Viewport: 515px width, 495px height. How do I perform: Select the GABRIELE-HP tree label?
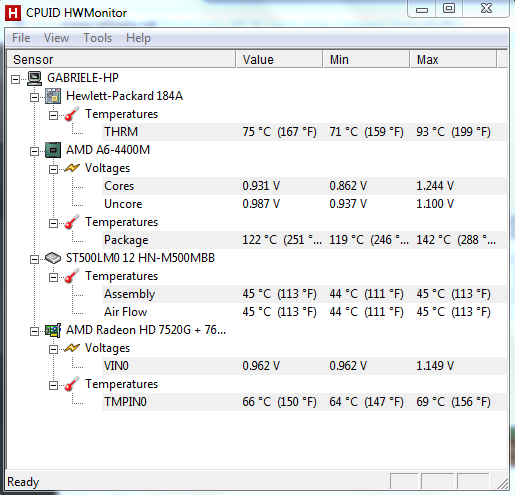(83, 78)
